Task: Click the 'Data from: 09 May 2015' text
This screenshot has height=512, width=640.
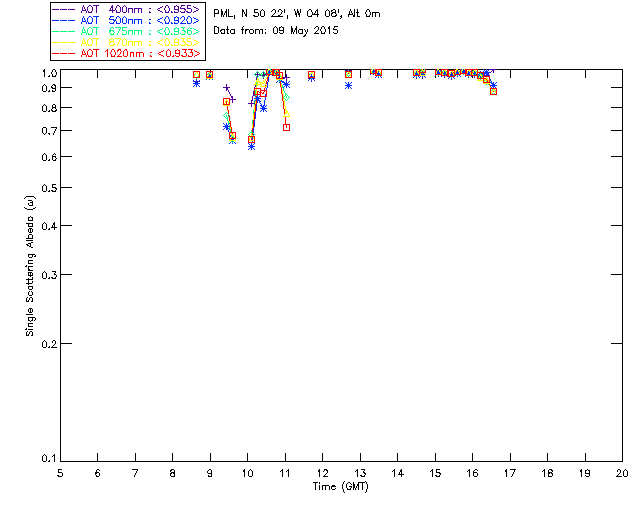Action: [276, 31]
